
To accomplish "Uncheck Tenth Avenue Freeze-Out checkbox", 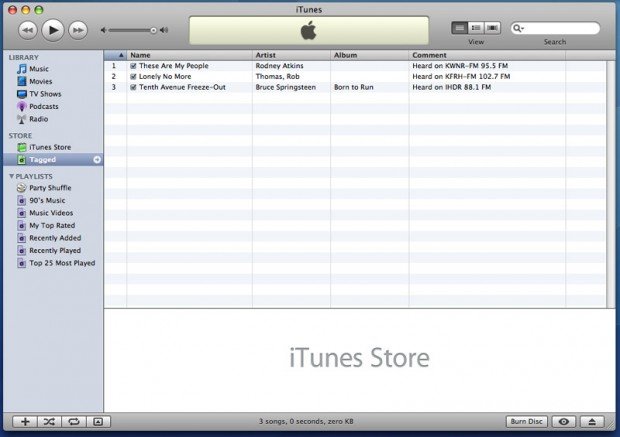I will coord(133,87).
